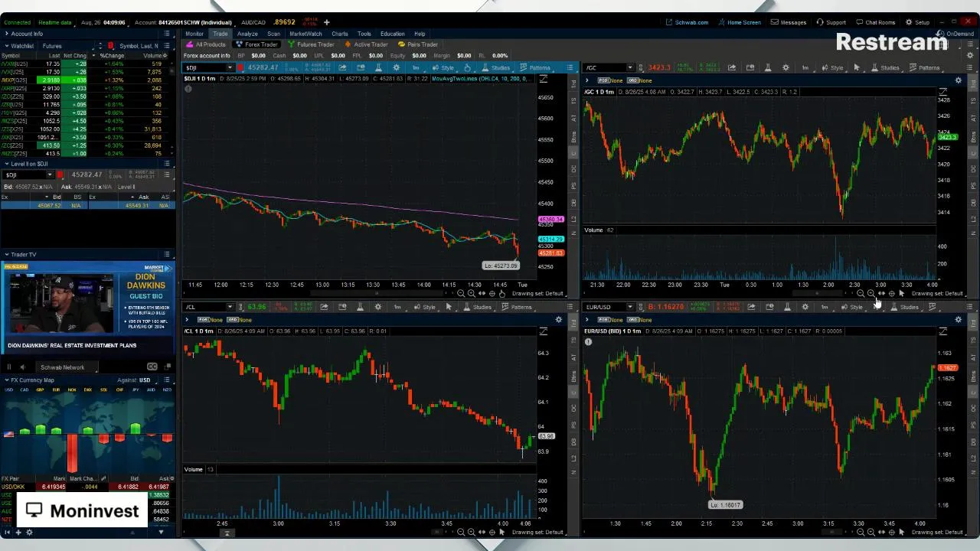980x551 pixels.
Task: Select pointer tool on /GC chart
Action: pos(857,67)
